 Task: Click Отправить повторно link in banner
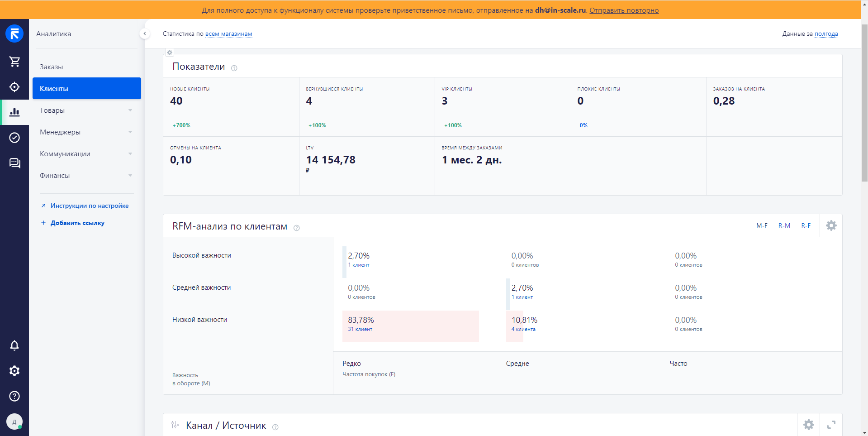[x=624, y=10]
